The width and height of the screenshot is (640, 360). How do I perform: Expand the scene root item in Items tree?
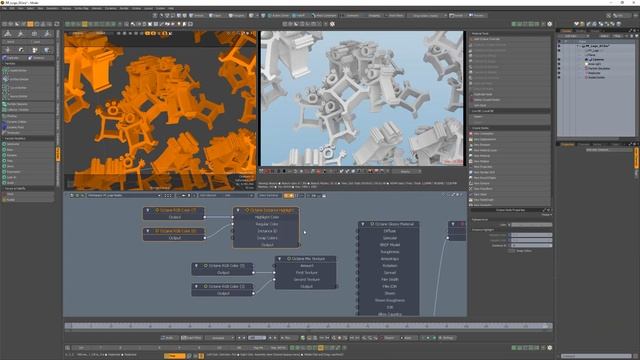coord(578,46)
